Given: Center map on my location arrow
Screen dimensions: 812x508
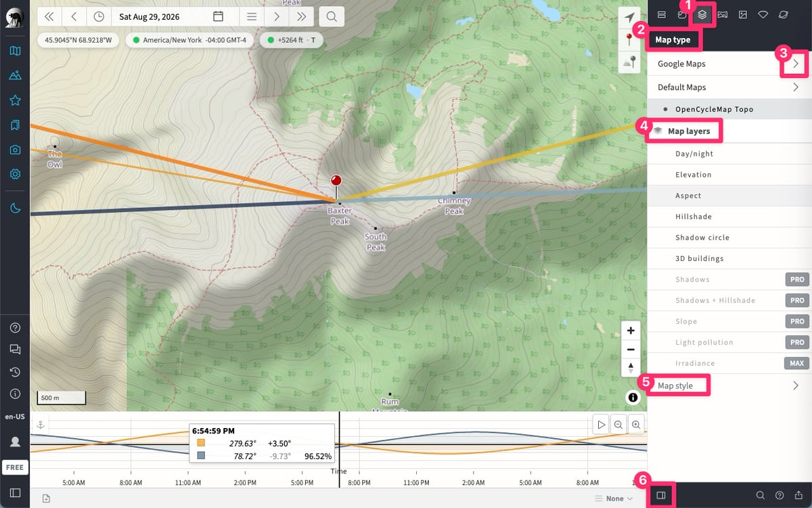Looking at the screenshot, I should pyautogui.click(x=631, y=18).
